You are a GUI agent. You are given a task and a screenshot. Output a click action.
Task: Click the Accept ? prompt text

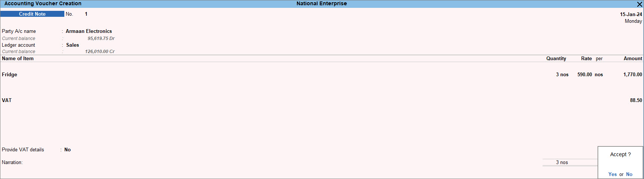pyautogui.click(x=620, y=154)
